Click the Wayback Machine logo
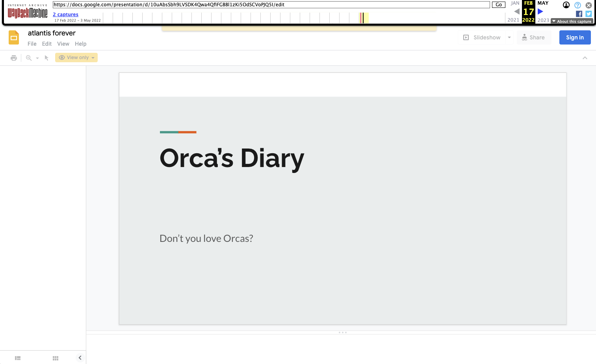596x364 pixels. [x=28, y=12]
